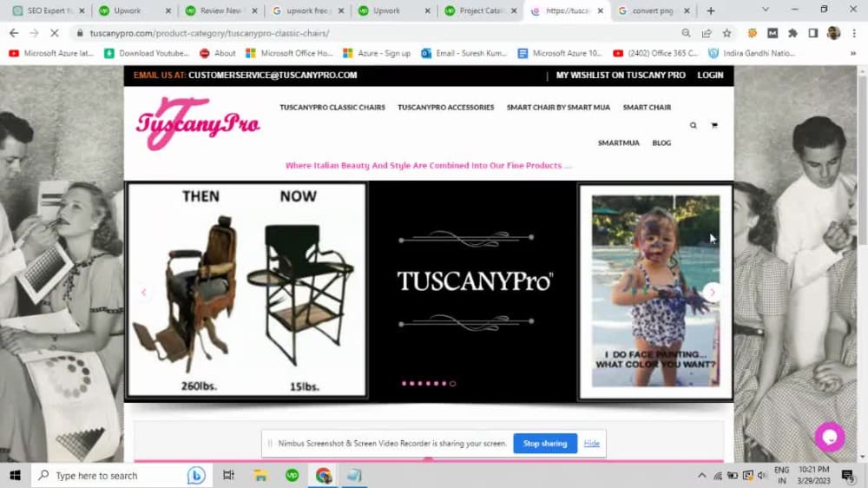Open share page icon in address bar
868x488 pixels.
point(707,33)
